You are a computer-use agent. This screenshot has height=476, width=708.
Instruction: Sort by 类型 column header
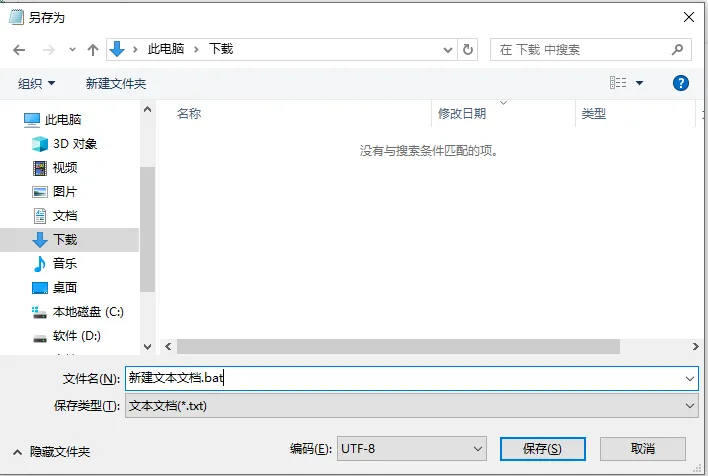[593, 113]
